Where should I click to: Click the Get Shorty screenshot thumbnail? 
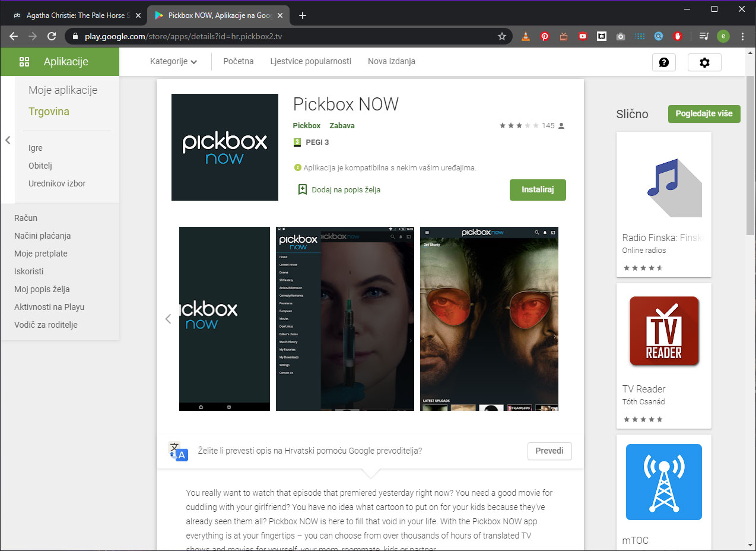489,319
